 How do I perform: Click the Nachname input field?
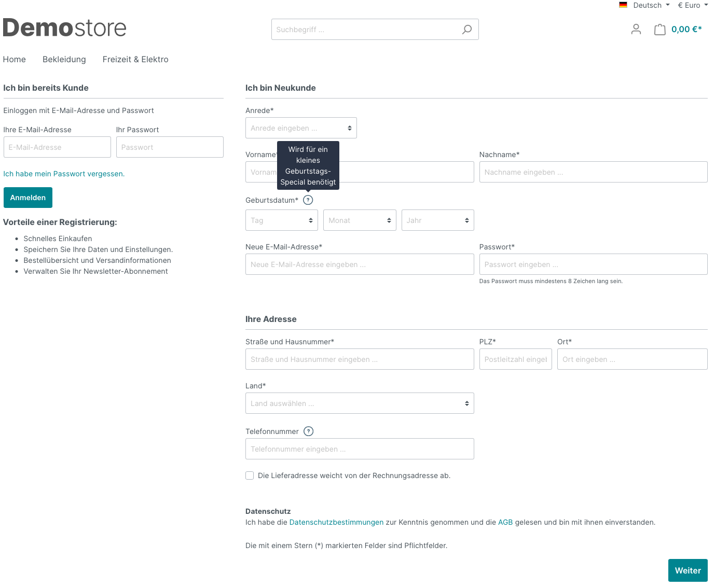(x=594, y=172)
